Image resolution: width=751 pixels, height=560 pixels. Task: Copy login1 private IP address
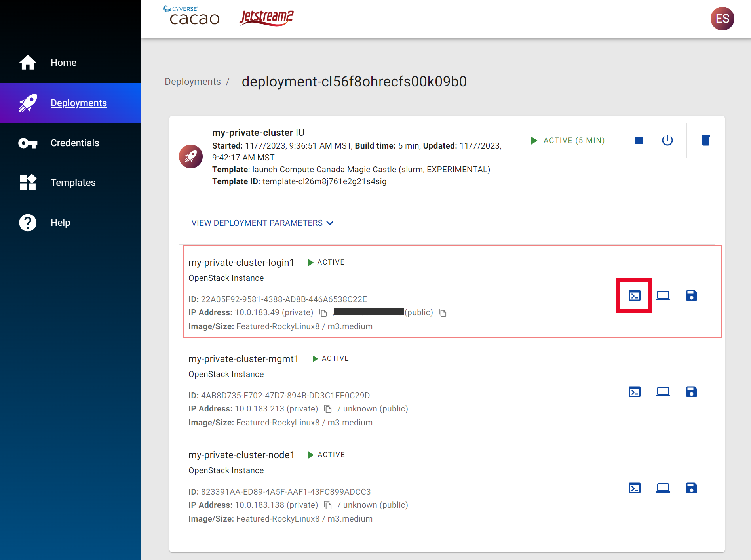(x=323, y=313)
